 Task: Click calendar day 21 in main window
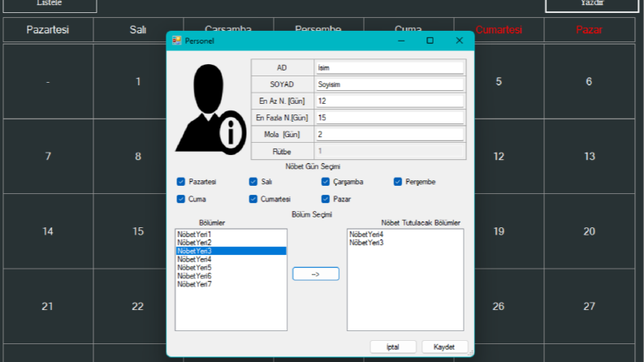[x=48, y=306]
